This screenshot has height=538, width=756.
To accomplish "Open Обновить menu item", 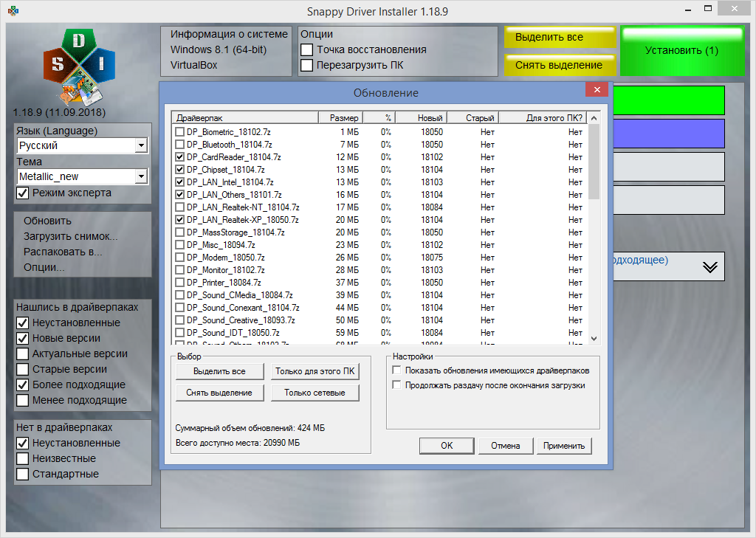I will [47, 221].
